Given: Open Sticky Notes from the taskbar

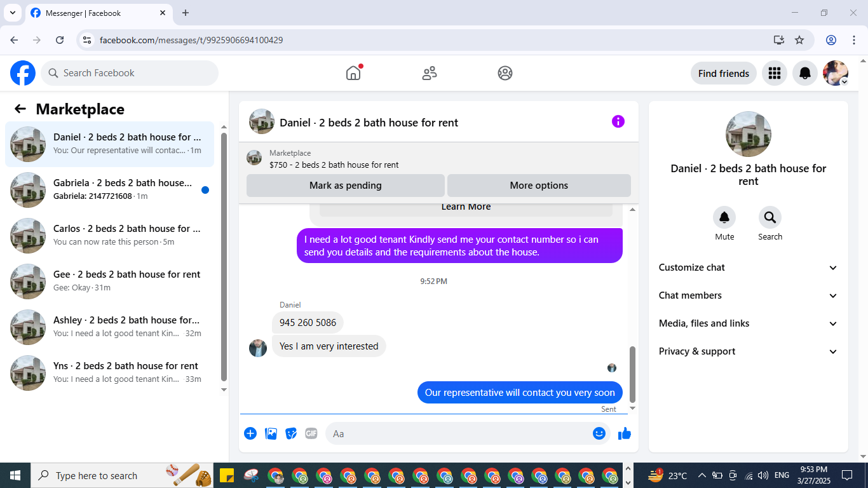Looking at the screenshot, I should [x=226, y=475].
